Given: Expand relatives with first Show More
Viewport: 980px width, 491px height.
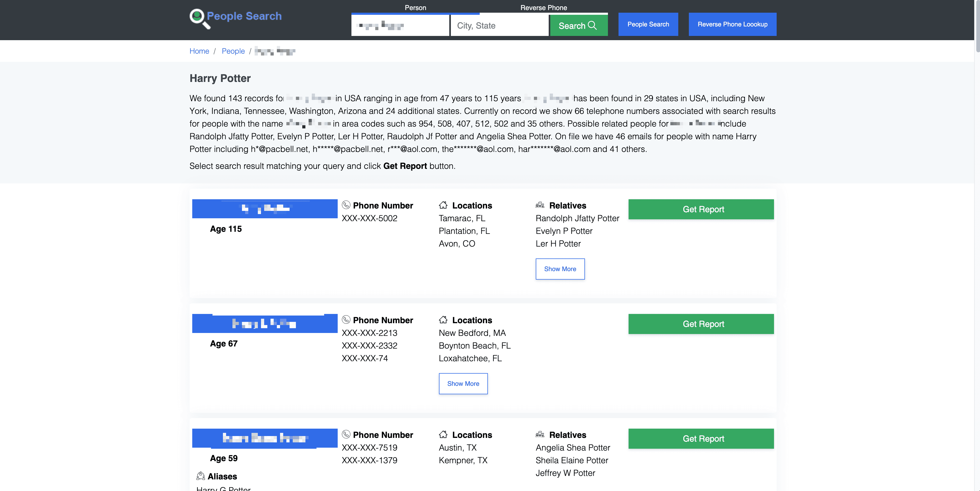Looking at the screenshot, I should click(x=560, y=269).
